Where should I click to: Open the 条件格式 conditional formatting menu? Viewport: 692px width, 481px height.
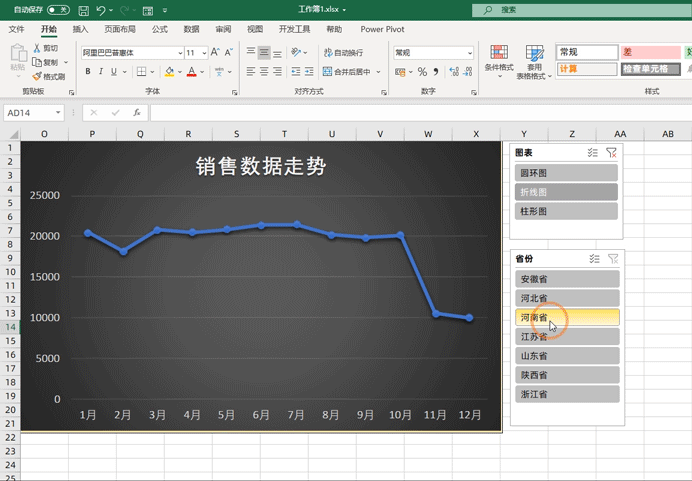coord(499,61)
